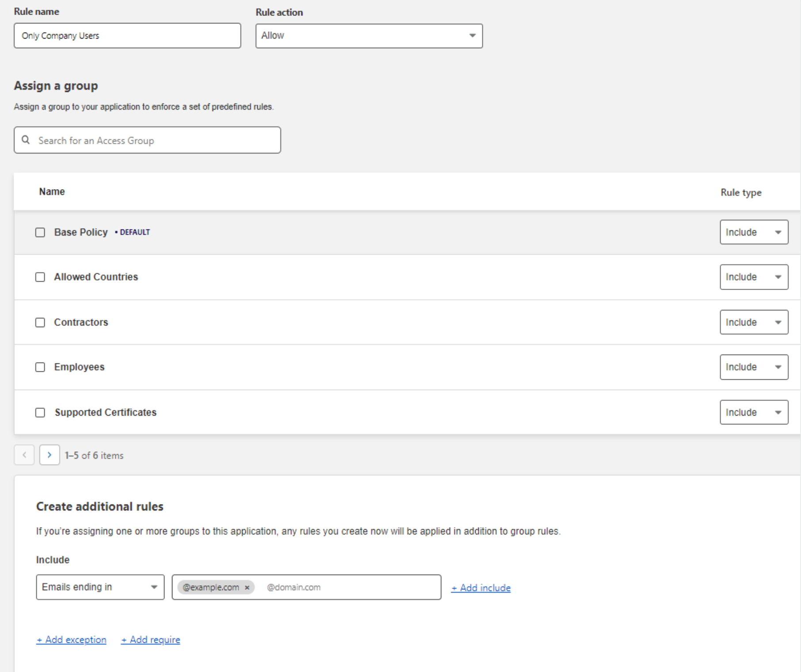Change Contractors rule type dropdown

754,322
